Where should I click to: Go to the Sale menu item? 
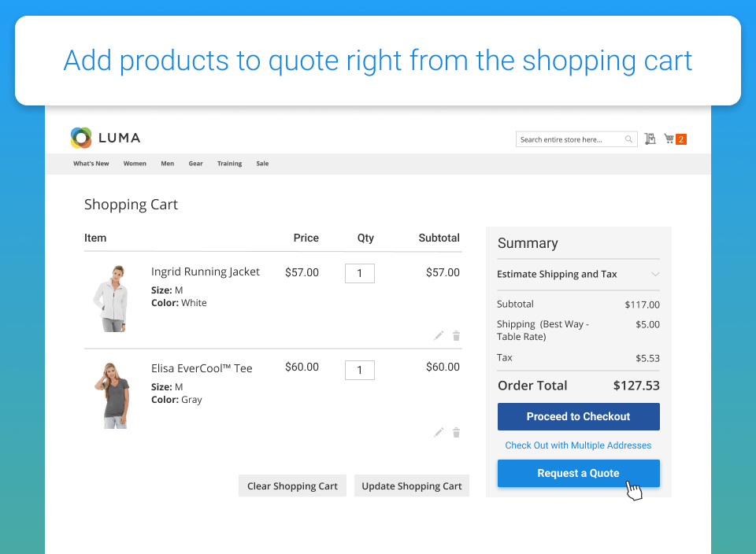coord(262,164)
